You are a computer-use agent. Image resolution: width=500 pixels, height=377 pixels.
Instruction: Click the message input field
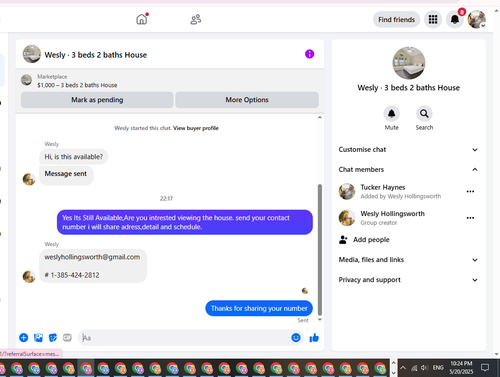click(184, 338)
